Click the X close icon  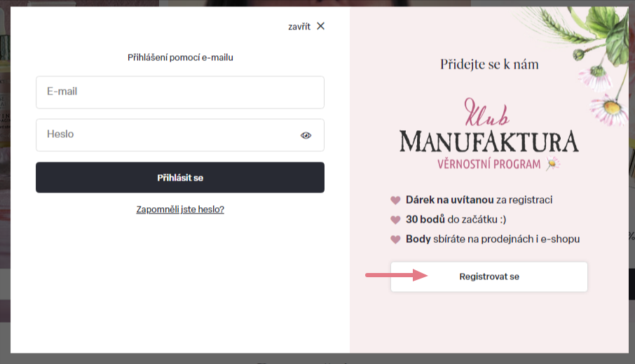click(320, 26)
